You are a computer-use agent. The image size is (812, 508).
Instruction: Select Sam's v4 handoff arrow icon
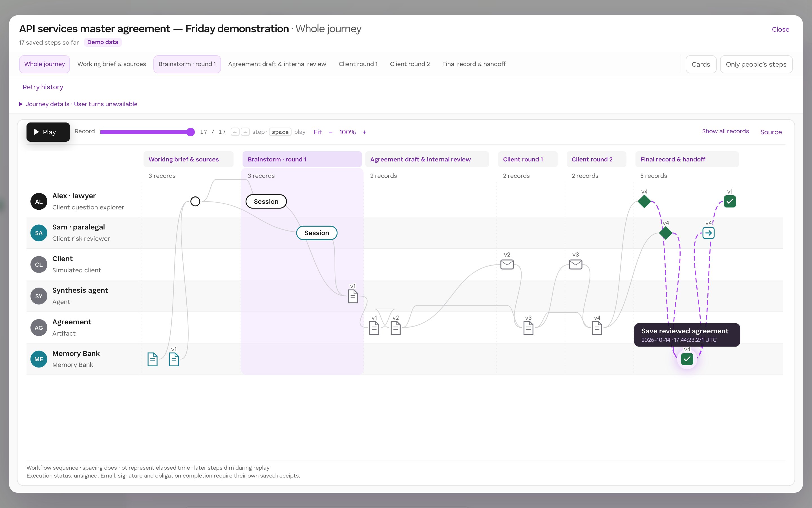(708, 233)
